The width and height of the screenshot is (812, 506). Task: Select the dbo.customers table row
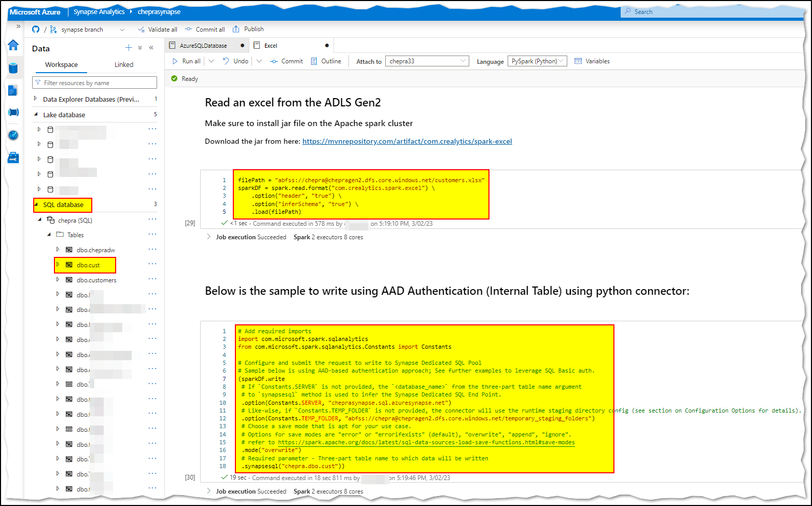coord(96,280)
